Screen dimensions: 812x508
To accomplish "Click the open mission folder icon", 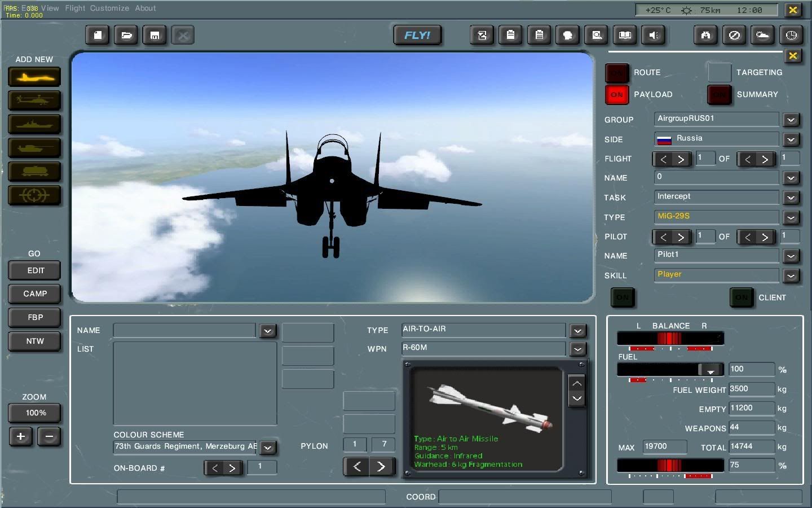I will click(126, 36).
